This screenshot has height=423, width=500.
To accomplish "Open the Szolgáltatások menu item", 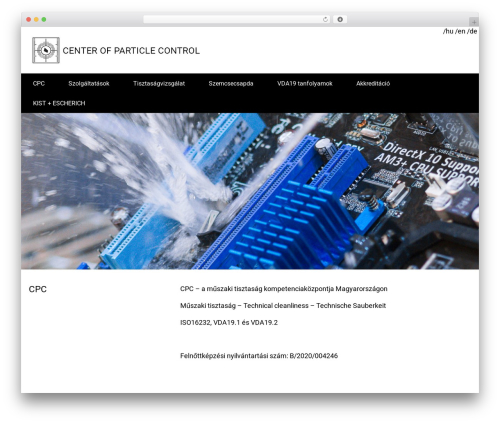I will tap(89, 84).
